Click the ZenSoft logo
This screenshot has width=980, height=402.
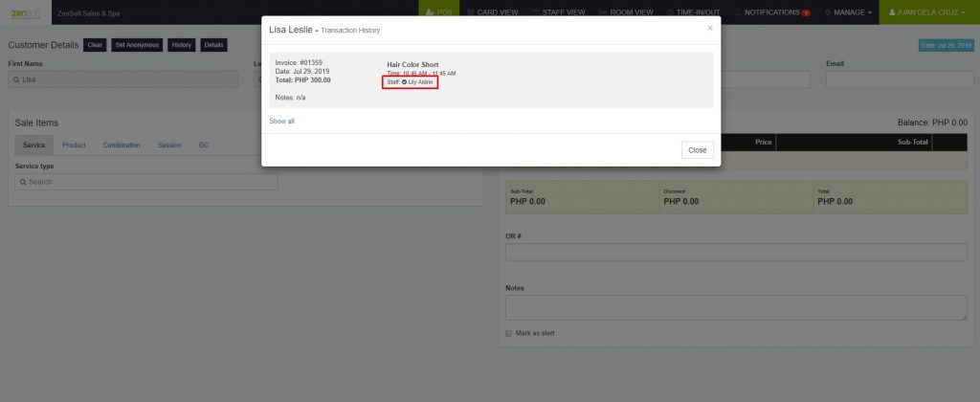[25, 12]
